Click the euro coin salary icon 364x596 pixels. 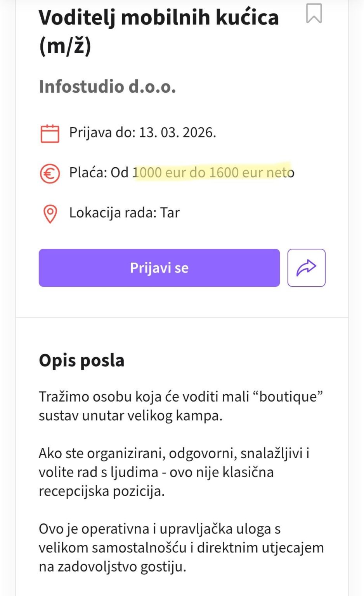pos(50,173)
